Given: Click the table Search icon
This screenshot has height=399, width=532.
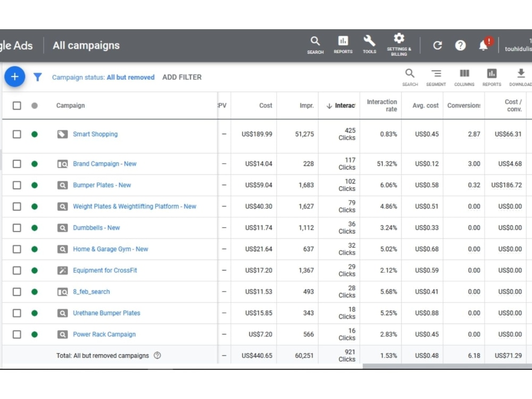Looking at the screenshot, I should pos(410,77).
